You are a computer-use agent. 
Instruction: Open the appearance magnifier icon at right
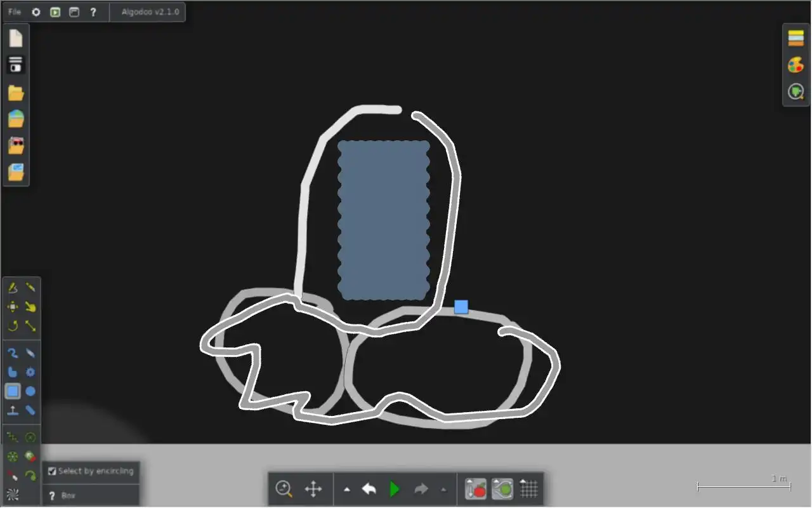click(796, 92)
